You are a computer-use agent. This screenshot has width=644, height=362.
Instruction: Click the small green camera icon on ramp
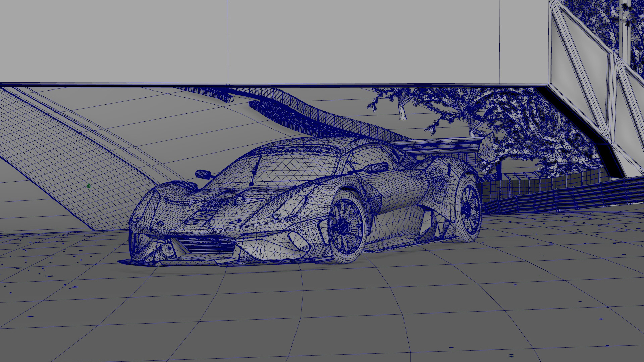pyautogui.click(x=89, y=186)
